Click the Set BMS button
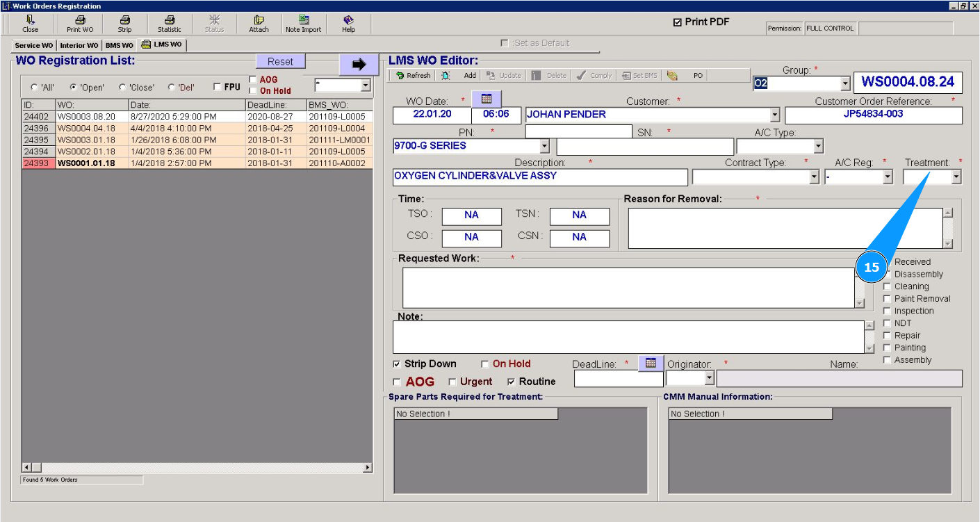This screenshot has height=522, width=980. coord(640,76)
